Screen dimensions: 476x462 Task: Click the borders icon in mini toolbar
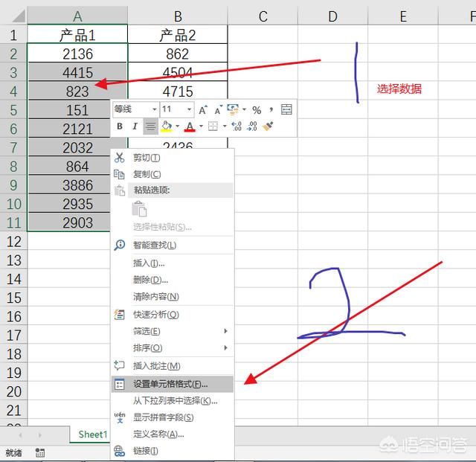point(213,126)
